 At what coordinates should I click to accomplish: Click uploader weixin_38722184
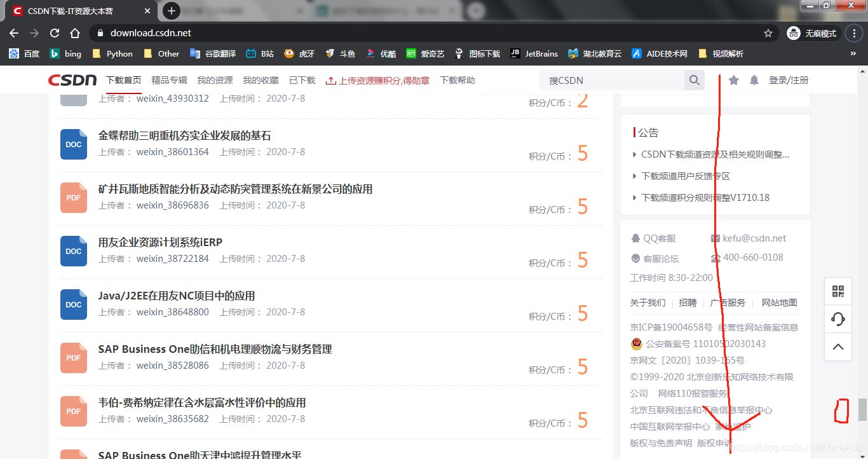click(x=172, y=259)
